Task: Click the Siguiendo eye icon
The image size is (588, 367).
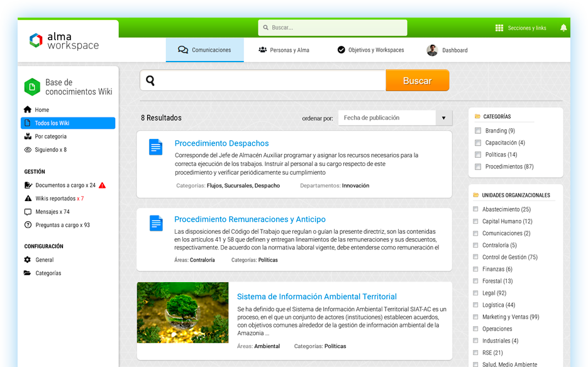Action: (x=28, y=150)
